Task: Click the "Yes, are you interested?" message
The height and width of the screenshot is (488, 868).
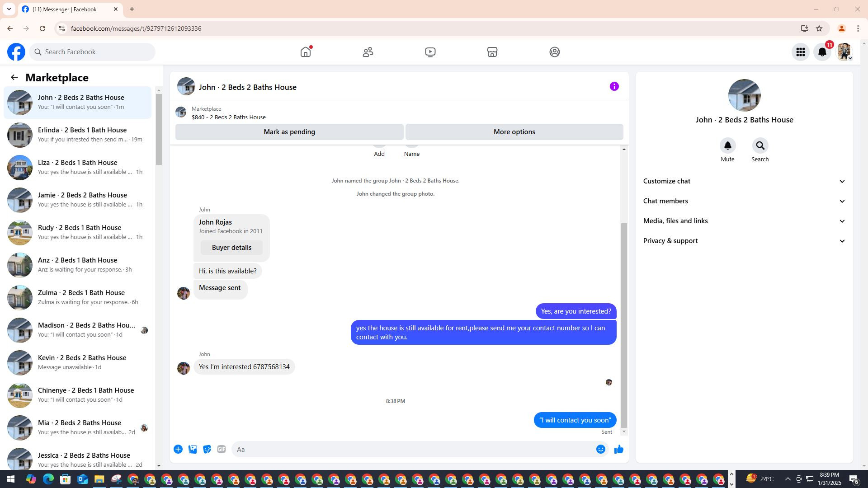Action: (x=576, y=311)
